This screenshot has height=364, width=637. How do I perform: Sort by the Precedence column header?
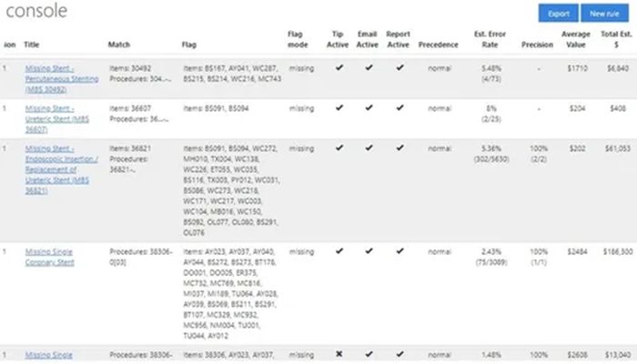click(x=439, y=45)
